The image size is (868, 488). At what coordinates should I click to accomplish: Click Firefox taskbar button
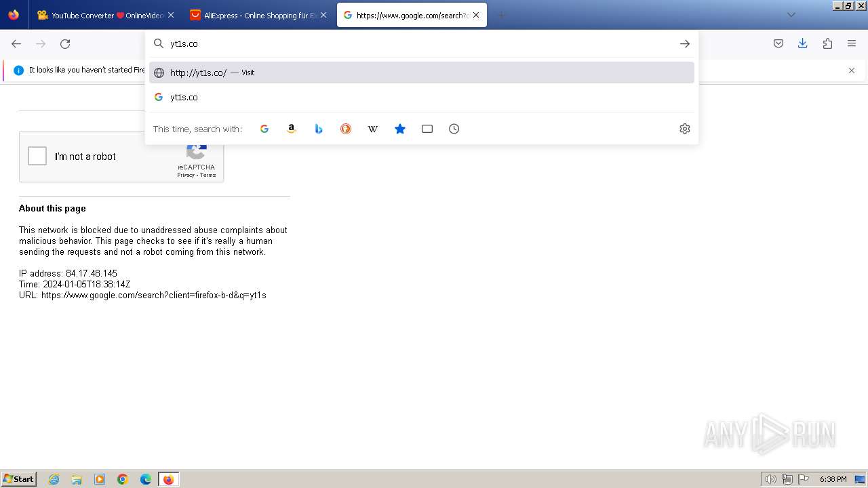pos(169,479)
